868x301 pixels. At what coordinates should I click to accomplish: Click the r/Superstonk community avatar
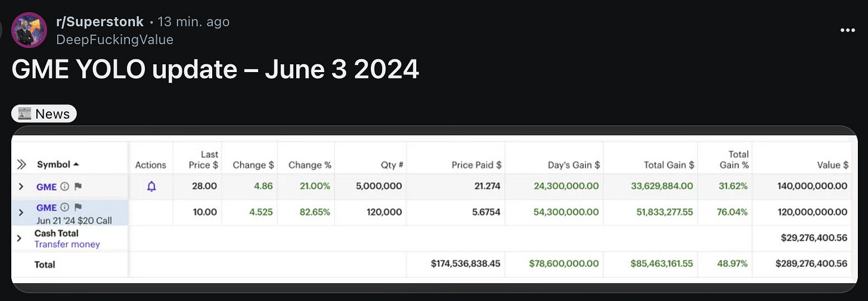pos(29,29)
